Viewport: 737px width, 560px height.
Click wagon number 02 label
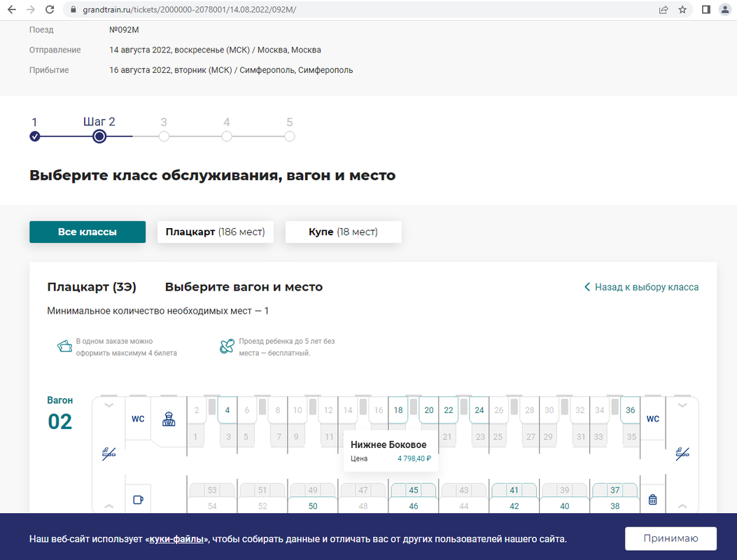click(59, 422)
